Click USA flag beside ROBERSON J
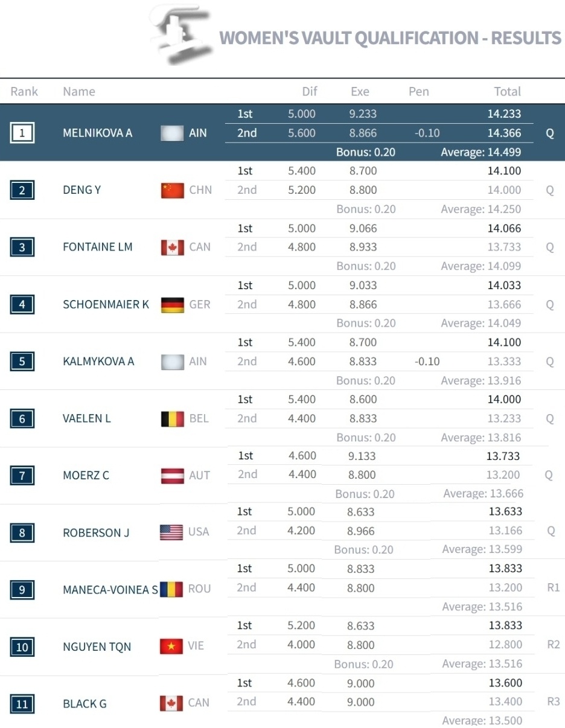The image size is (565, 728). coord(171,532)
